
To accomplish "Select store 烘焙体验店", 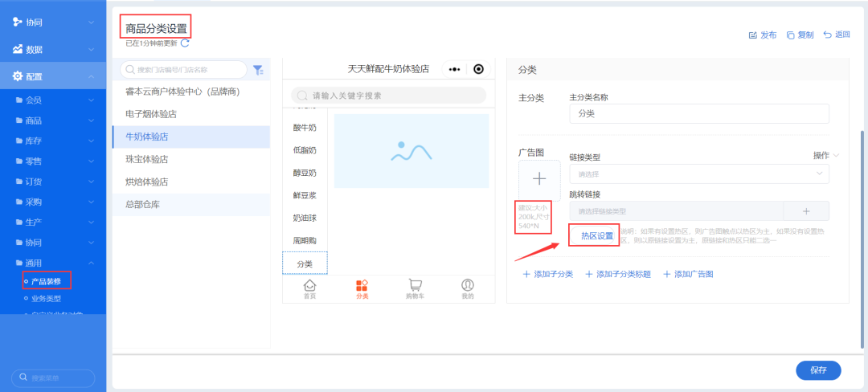I will pyautogui.click(x=191, y=182).
